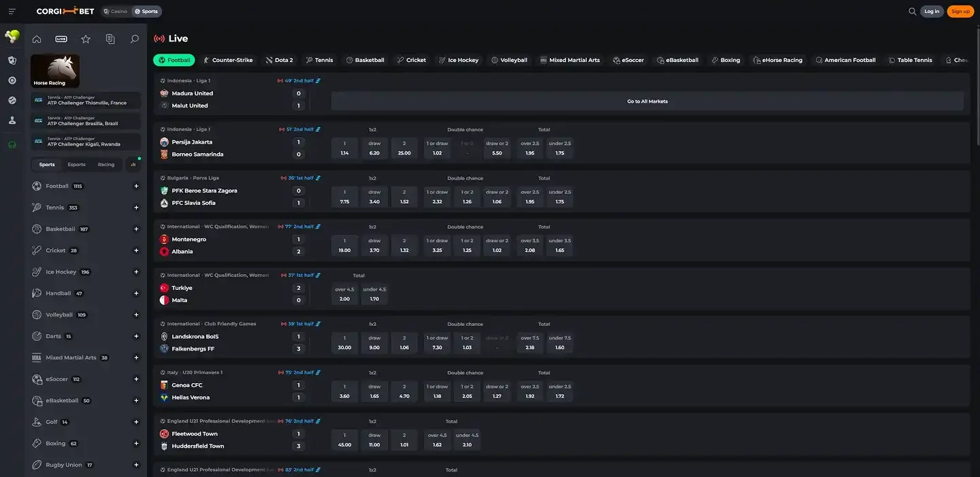The image size is (980, 477).
Task: Open the hamburger menu in the header
Action: point(12,11)
